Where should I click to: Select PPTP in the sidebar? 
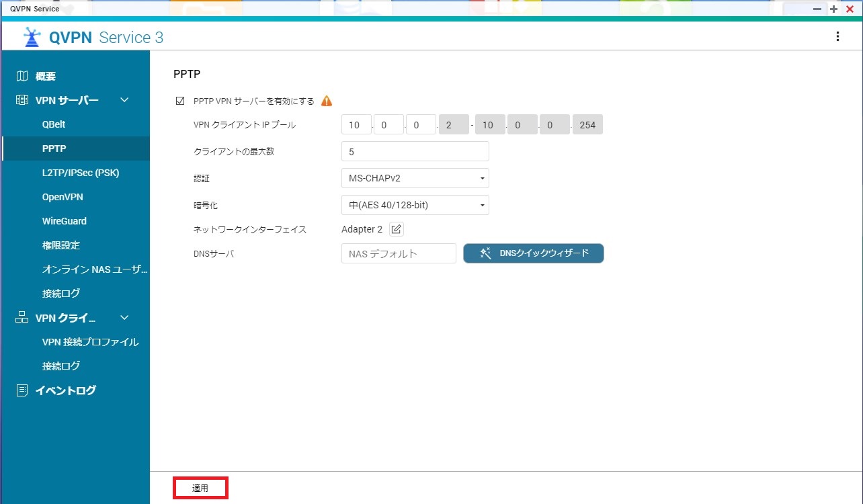75,149
